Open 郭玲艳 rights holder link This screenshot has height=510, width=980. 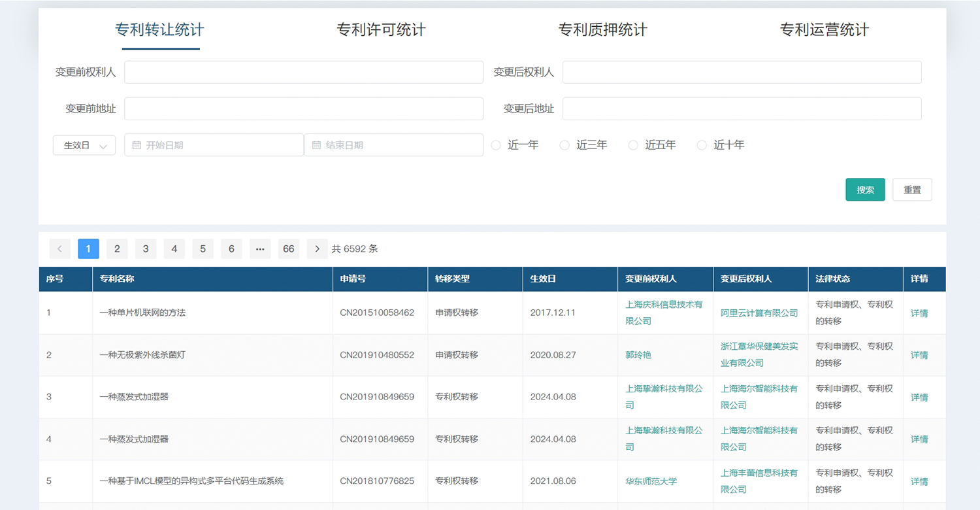638,355
